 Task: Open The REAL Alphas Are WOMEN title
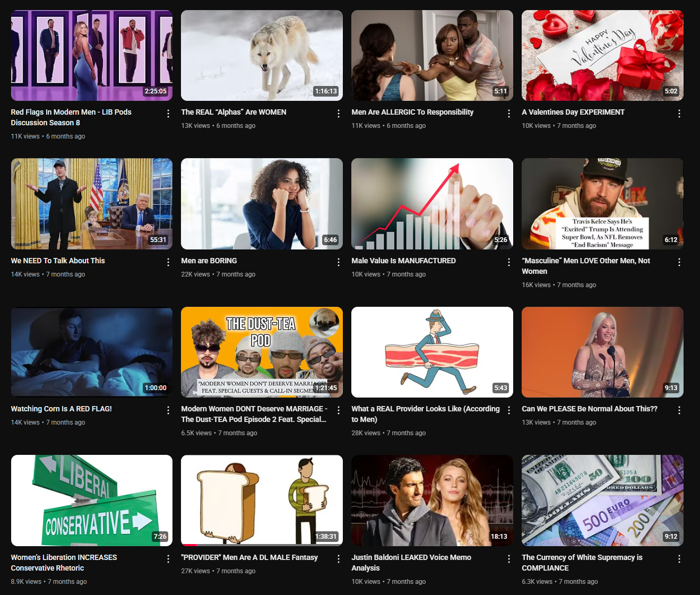[x=234, y=112]
